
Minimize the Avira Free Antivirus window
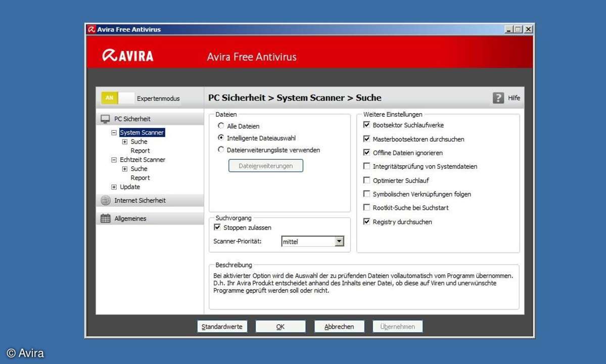tap(508, 29)
